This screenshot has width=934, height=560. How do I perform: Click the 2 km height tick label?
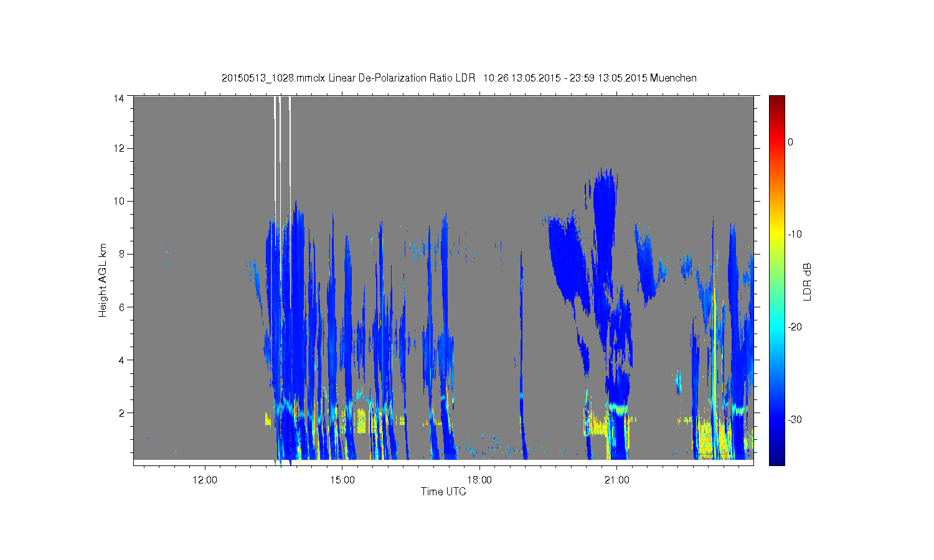[121, 413]
